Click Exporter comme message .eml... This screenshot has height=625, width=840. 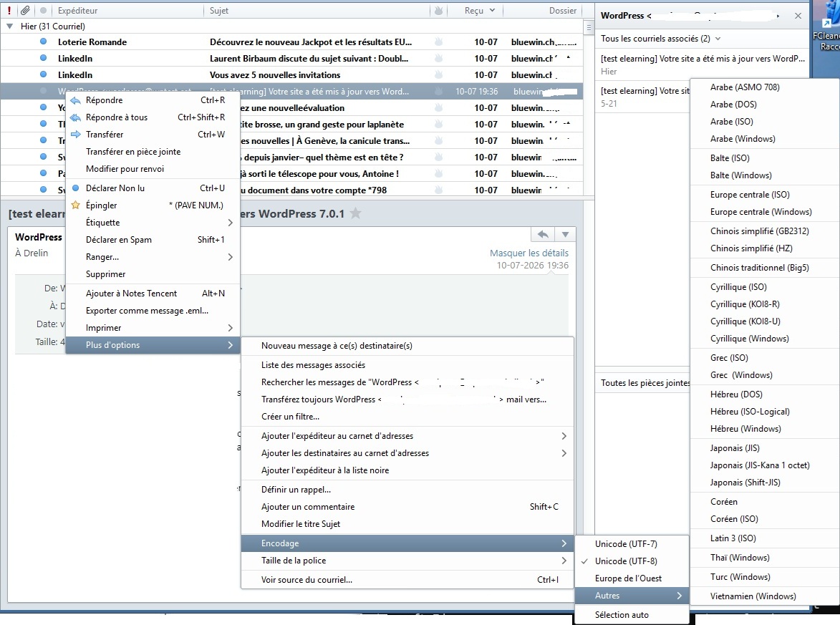pyautogui.click(x=153, y=311)
